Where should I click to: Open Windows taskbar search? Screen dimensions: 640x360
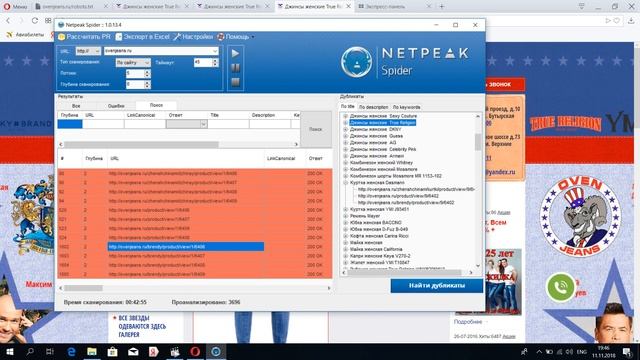30,351
